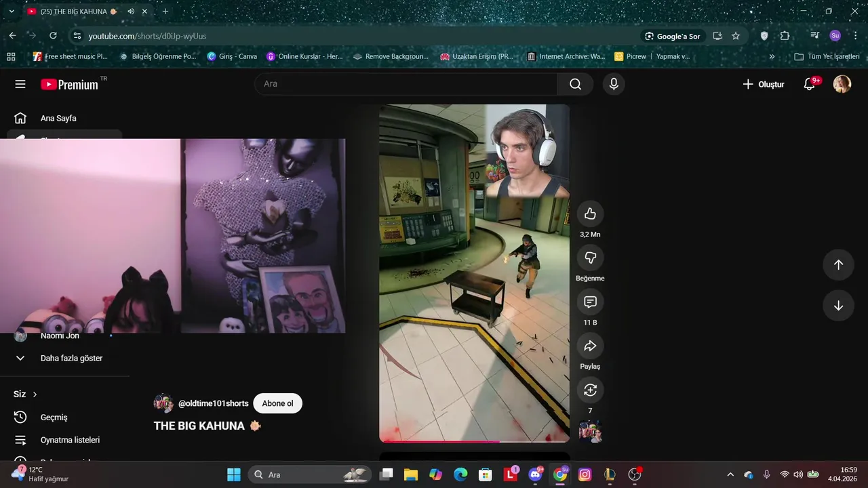Open the apps grid in bookmarks bar
Screen dimensions: 868x488
click(x=11, y=56)
